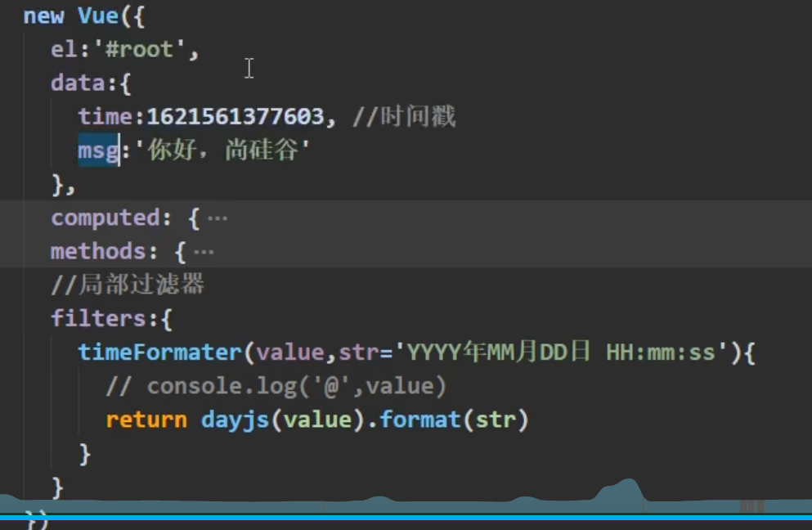Image resolution: width=812 pixels, height=530 pixels.
Task: Click the highlighted msg property name
Action: [98, 150]
